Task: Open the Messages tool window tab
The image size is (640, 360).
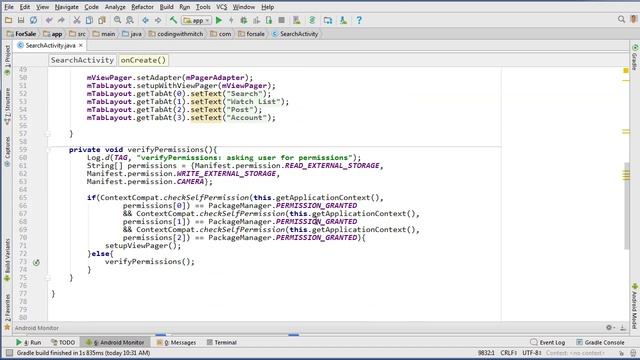Action: point(176,342)
